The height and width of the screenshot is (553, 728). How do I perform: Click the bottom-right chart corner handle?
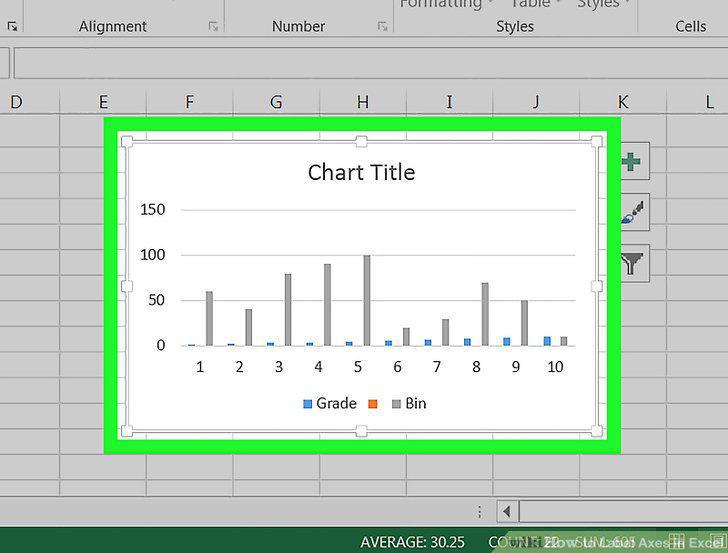[597, 431]
